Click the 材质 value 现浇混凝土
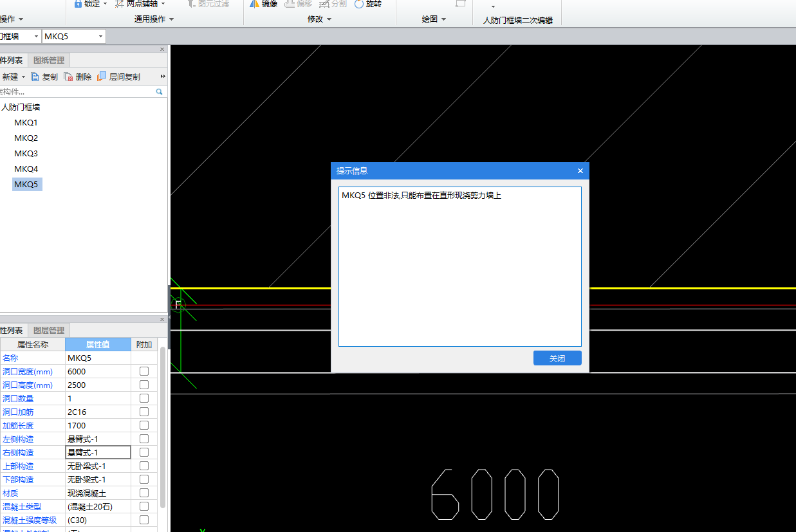Screen dimensions: 796x532 tap(98, 493)
